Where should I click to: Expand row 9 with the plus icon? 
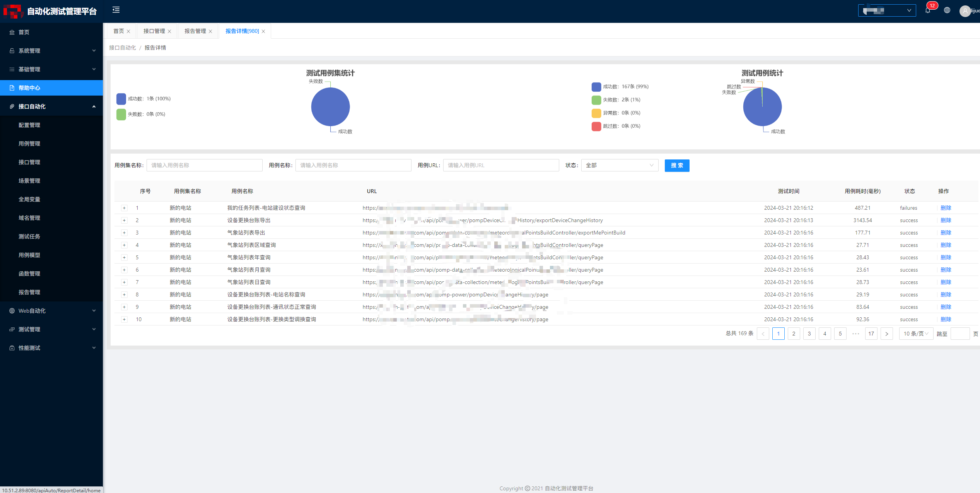click(124, 307)
